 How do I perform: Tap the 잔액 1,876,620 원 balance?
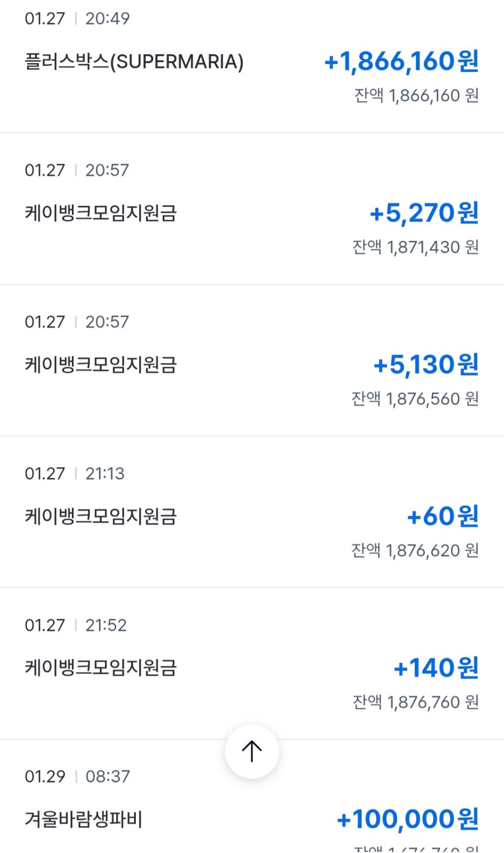(x=414, y=550)
